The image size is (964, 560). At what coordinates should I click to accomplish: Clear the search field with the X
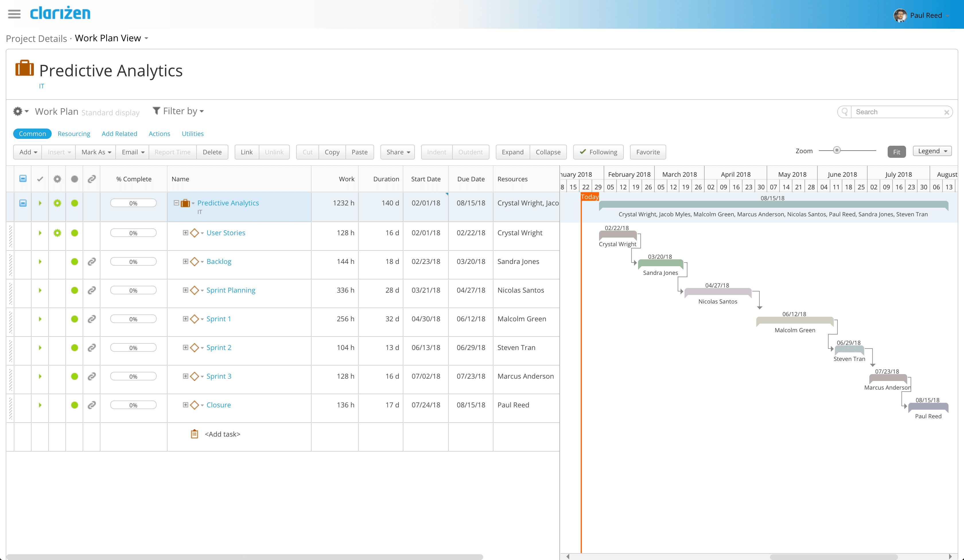[x=946, y=112]
